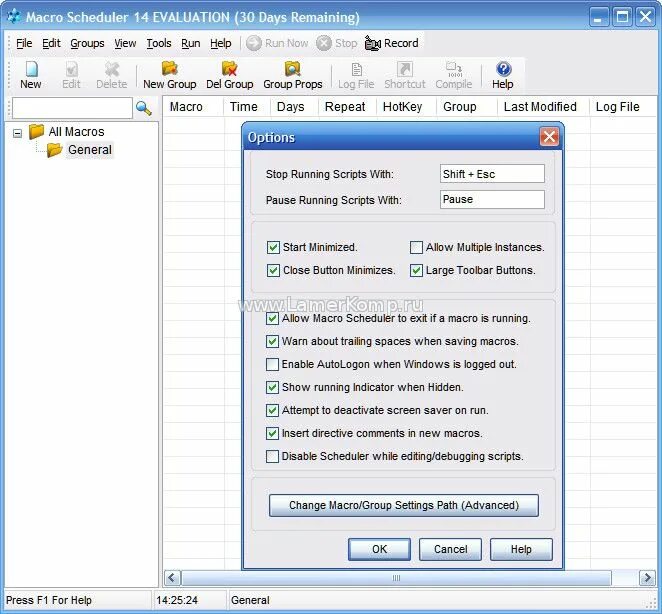The height and width of the screenshot is (614, 662).
Task: Click the Stop Running Scripts hotkey field
Action: (492, 174)
